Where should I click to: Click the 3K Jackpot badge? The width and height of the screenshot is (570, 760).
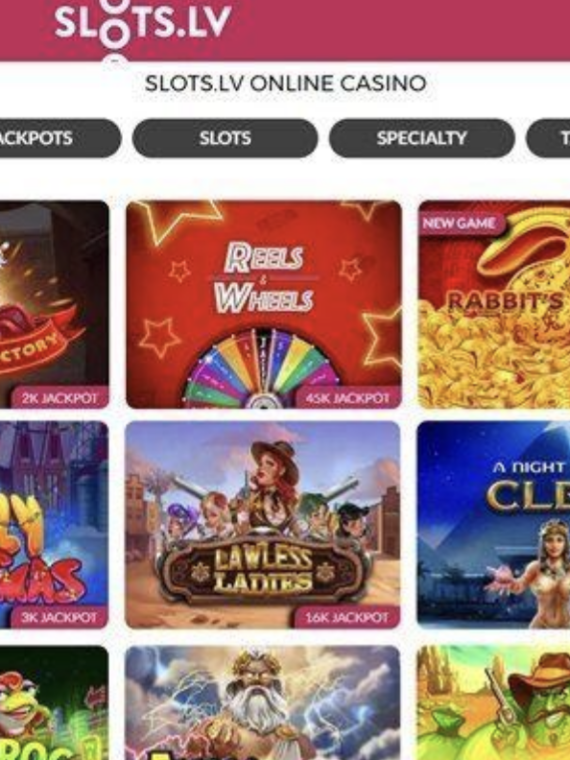(59, 618)
